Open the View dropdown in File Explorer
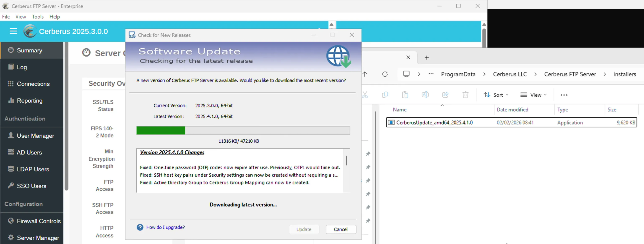 [x=533, y=95]
